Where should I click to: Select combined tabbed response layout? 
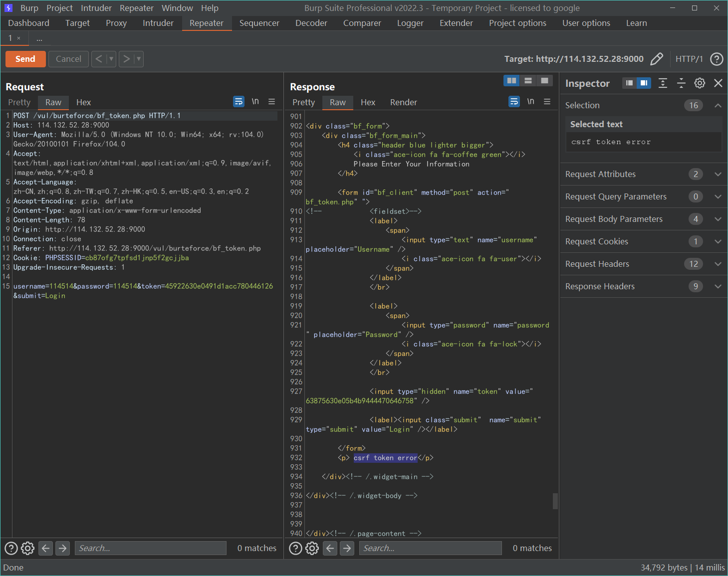point(544,81)
